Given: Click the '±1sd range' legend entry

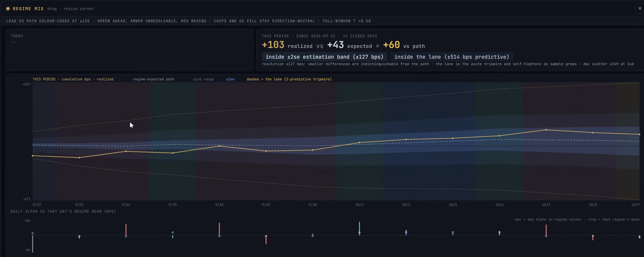Looking at the screenshot, I should coord(203,79).
